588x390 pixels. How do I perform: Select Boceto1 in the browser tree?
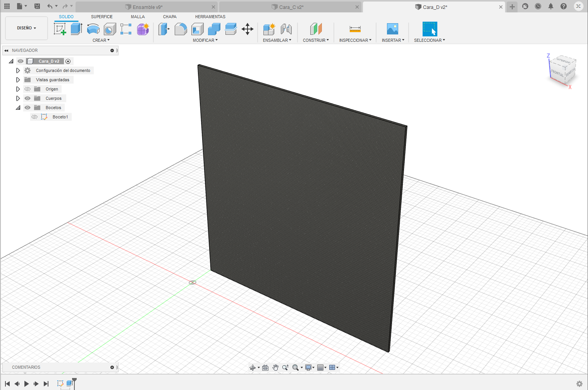[60, 117]
